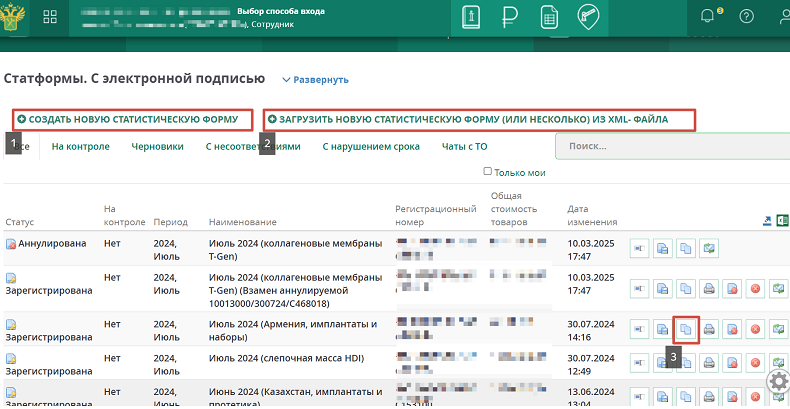Open the apps grid menu icon

[50, 17]
